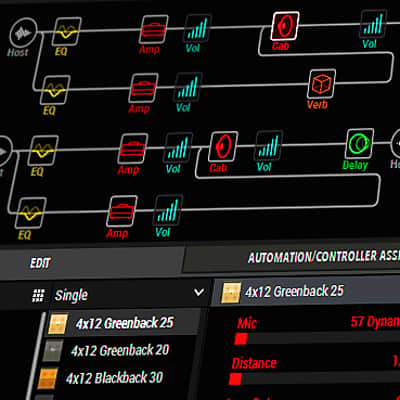400x400 pixels.
Task: Click the Mic parameter slider bar
Action: [x=317, y=339]
